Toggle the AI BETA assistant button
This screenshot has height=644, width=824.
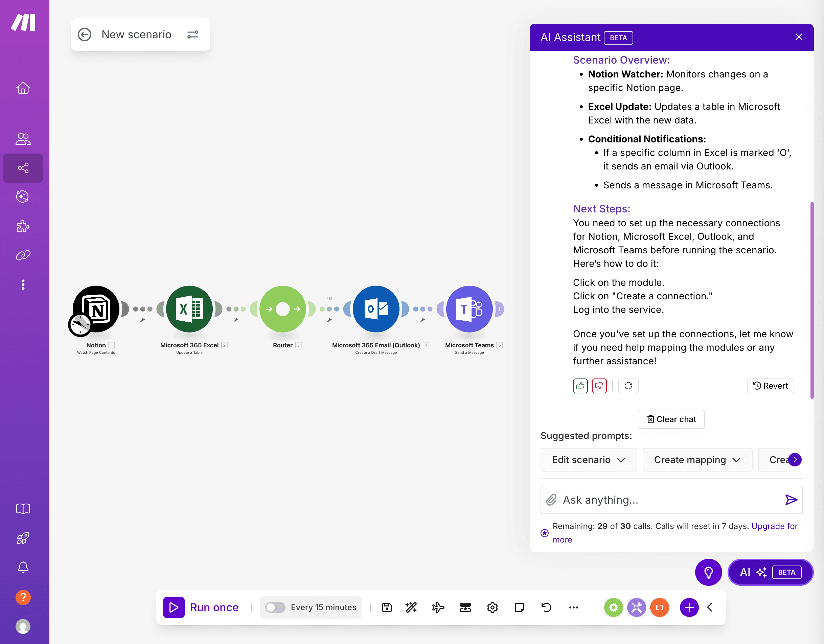[771, 572]
